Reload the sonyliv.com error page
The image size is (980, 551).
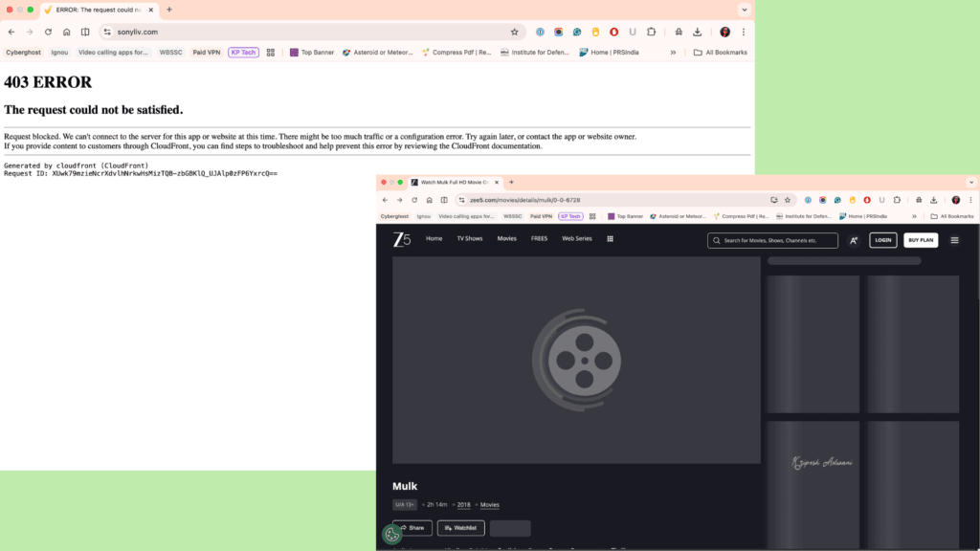tap(48, 32)
